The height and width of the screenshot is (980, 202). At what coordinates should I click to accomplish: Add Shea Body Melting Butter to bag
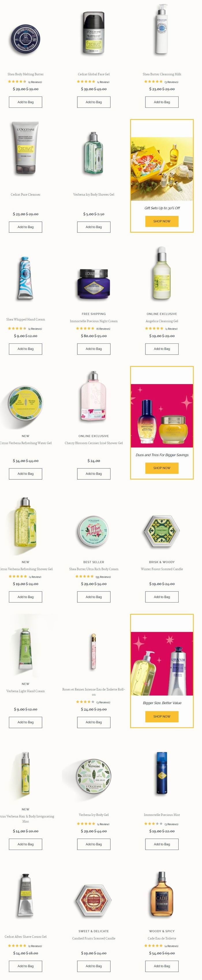[25, 102]
